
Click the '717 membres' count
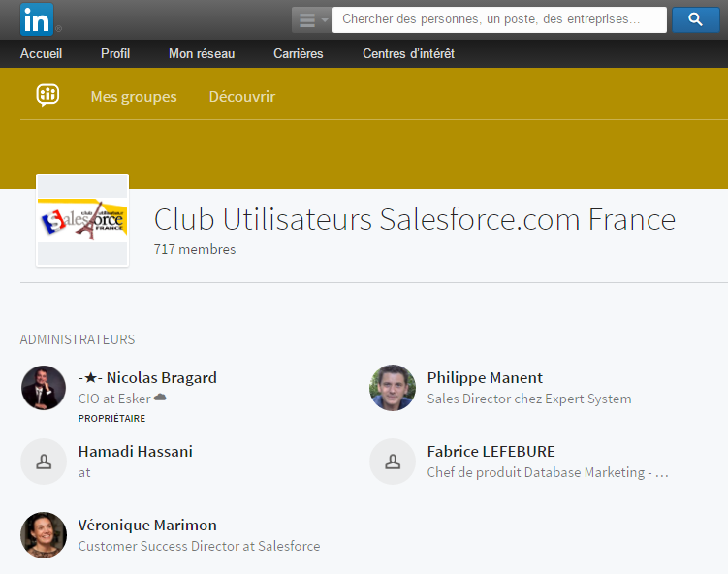[195, 249]
